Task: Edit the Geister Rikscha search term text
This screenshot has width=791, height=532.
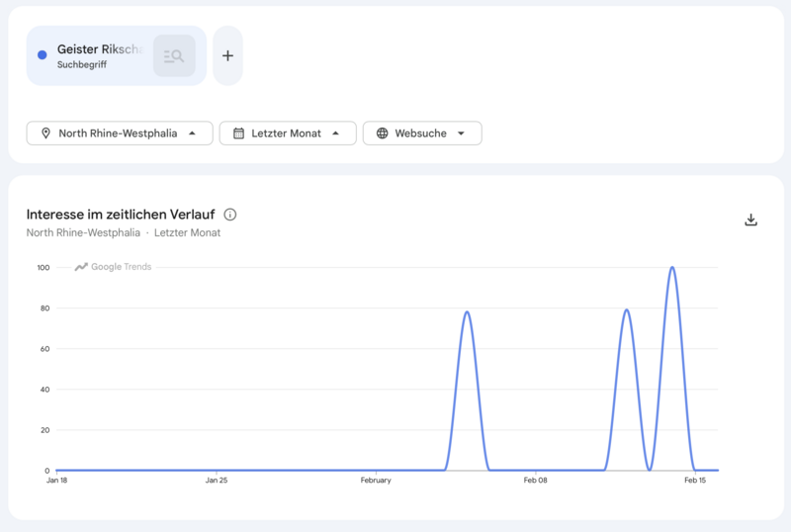Action: pos(99,49)
